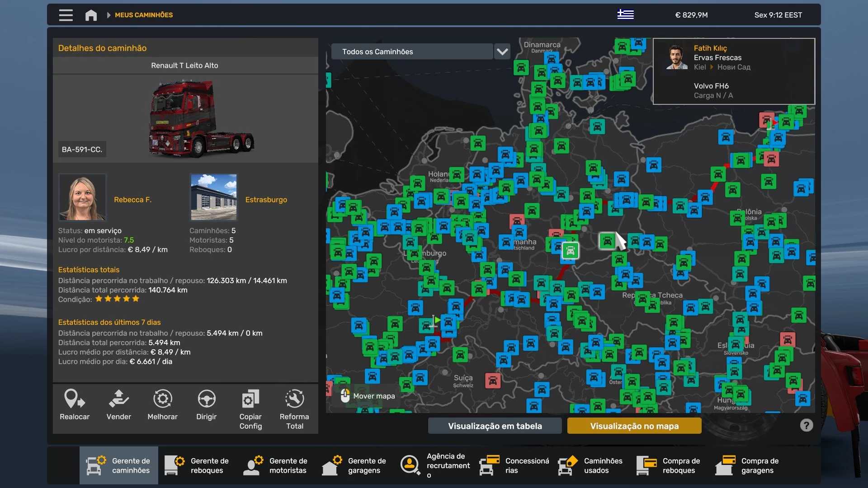
Task: Open Todos os Caminhões filter box
Action: pyautogui.click(x=411, y=52)
